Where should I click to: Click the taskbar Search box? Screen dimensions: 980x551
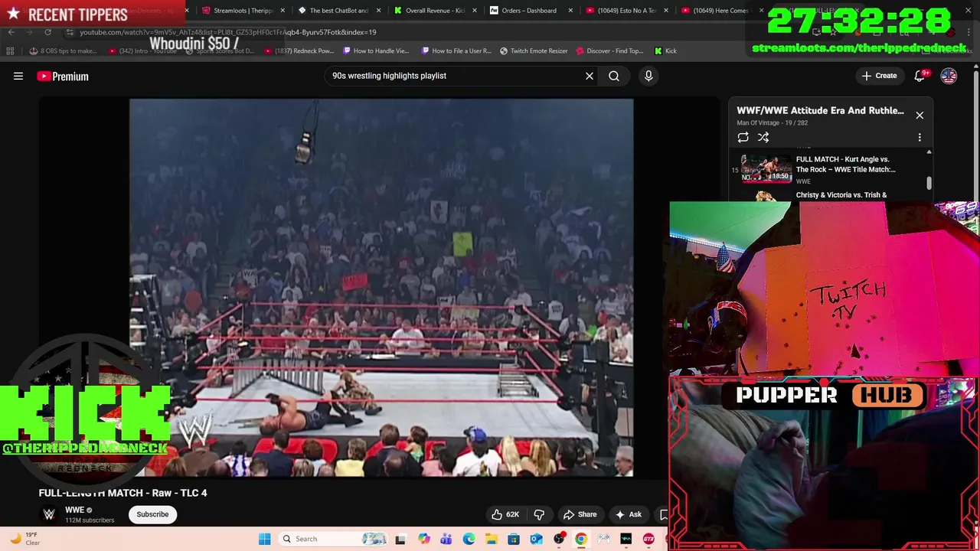click(x=333, y=539)
